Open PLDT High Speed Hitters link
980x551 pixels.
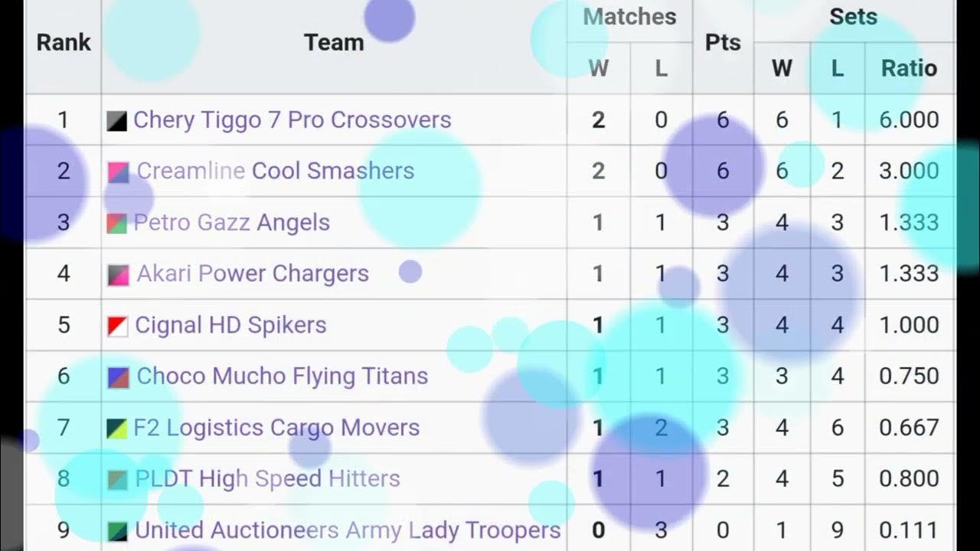267,479
